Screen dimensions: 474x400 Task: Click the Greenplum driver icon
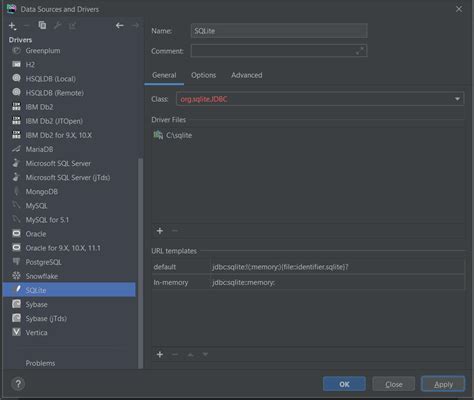click(16, 51)
